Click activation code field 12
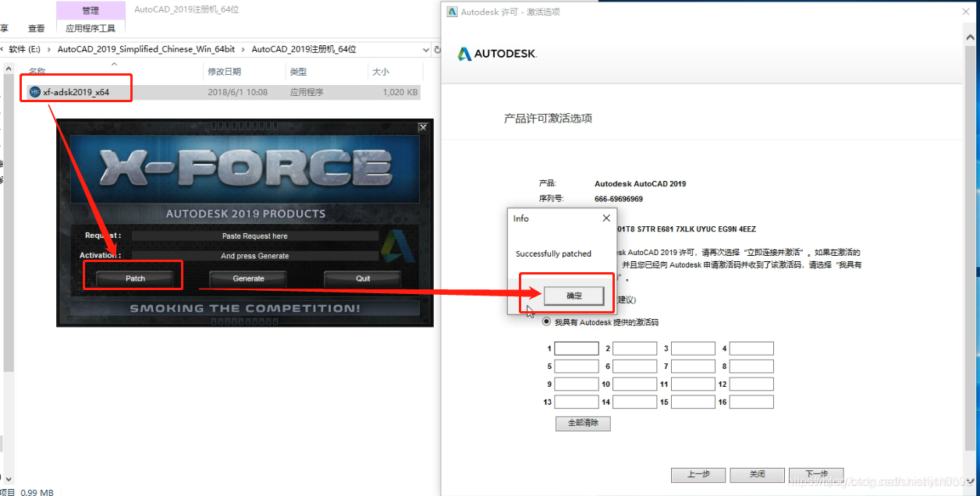 tap(751, 384)
